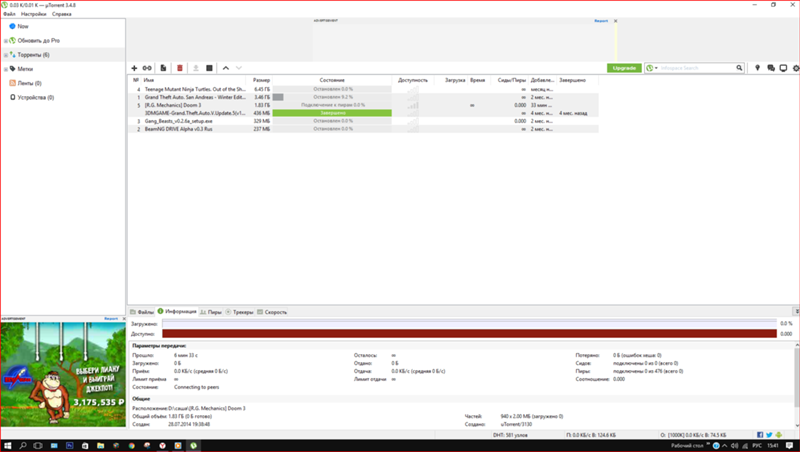Image resolution: width=800 pixels, height=452 pixels.
Task: Click the Add Torrent plus icon
Action: [x=134, y=68]
